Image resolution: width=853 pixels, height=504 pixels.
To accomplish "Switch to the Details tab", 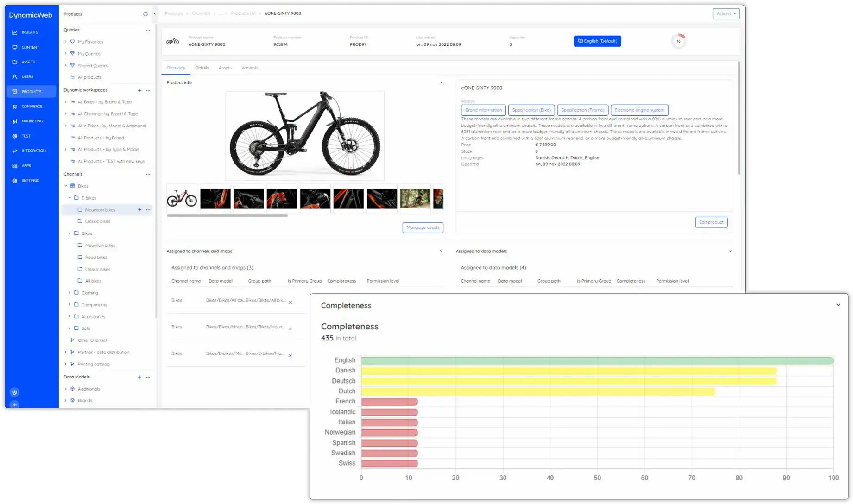I will (202, 68).
